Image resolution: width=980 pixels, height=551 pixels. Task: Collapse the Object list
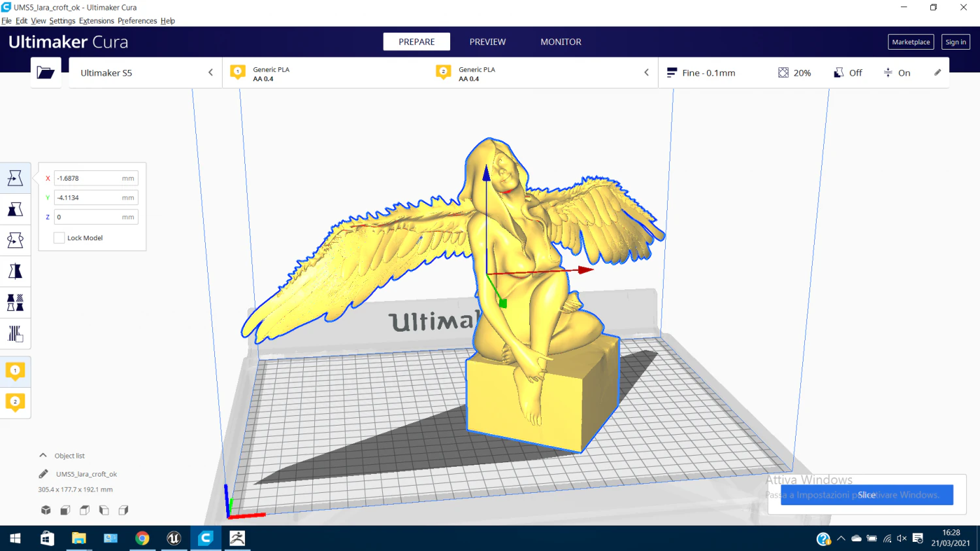43,456
